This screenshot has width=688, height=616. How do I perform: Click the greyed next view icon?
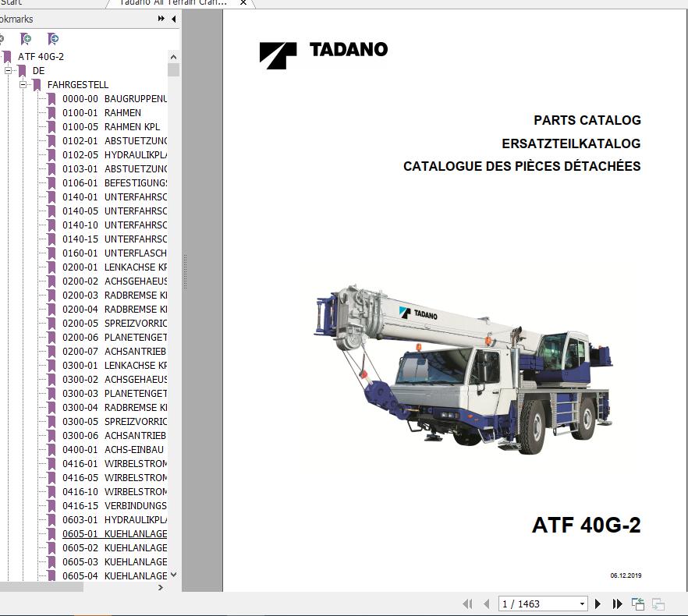pos(658,604)
